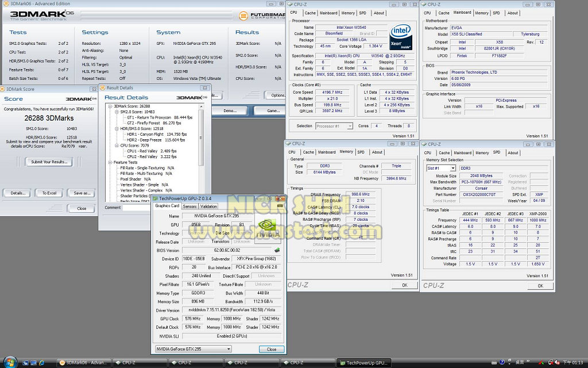Click the Show Desktop quick launch icon
This screenshot has width=588, height=368.
point(27,363)
